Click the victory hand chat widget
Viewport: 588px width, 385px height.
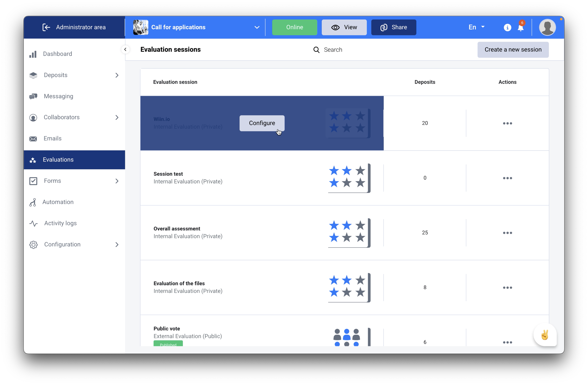[x=545, y=335]
